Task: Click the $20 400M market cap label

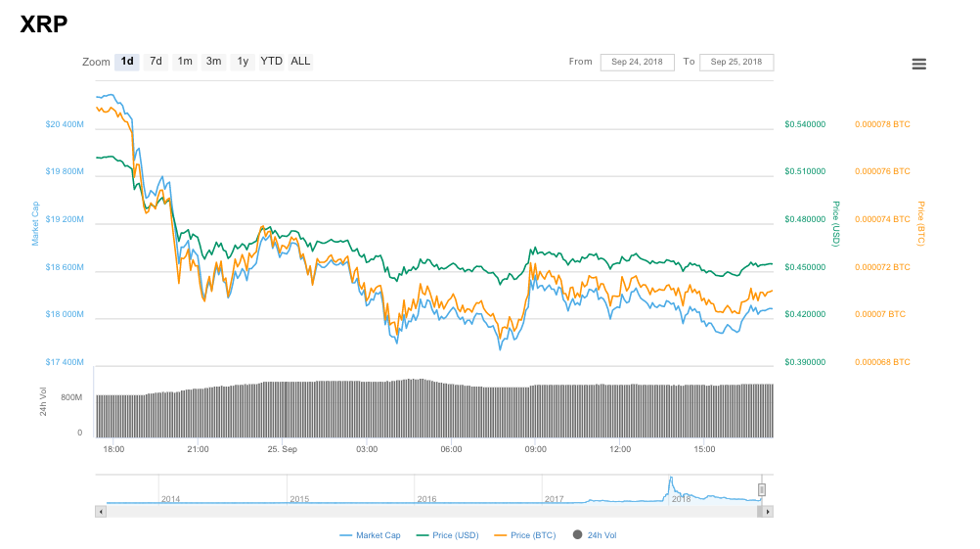Action: coord(65,124)
